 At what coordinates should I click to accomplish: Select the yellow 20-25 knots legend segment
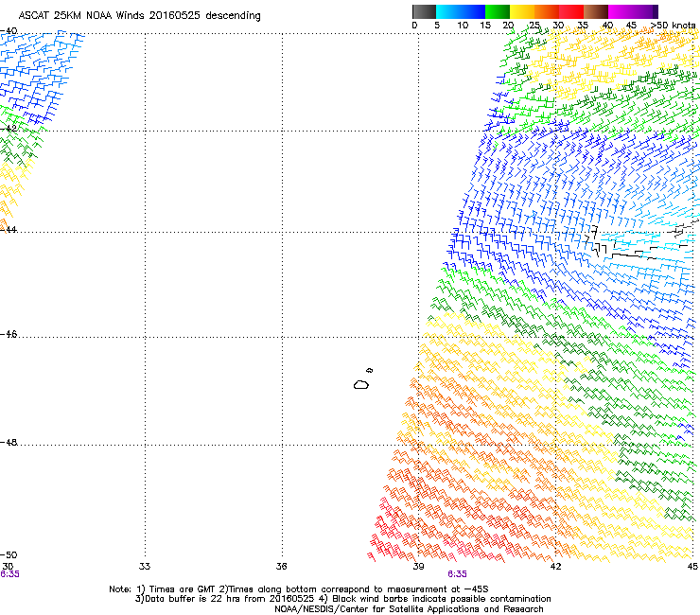[522, 11]
